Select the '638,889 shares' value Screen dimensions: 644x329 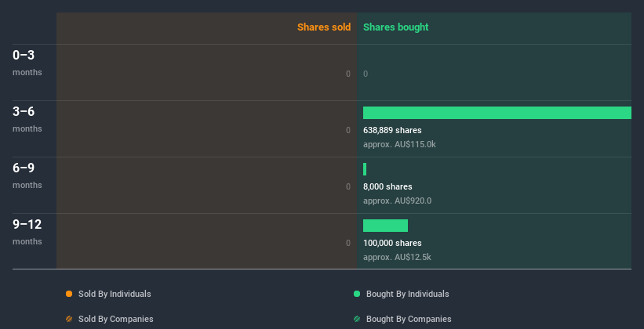click(x=392, y=131)
